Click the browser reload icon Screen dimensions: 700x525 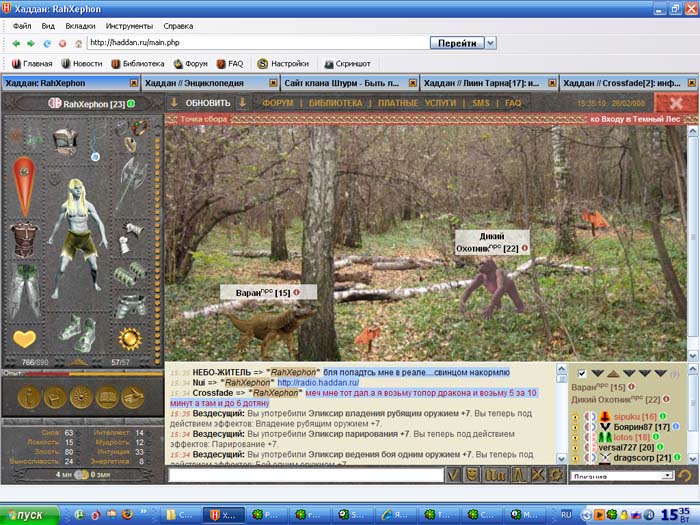pos(47,43)
